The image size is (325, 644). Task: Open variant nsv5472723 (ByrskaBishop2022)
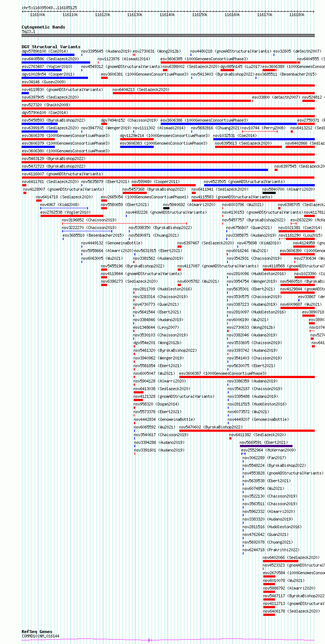tap(54, 166)
